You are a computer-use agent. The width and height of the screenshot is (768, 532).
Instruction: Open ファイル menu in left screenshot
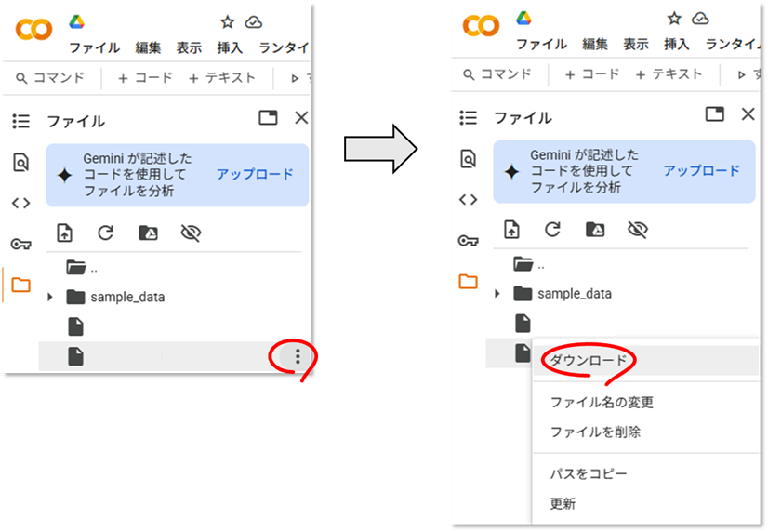coord(95,48)
